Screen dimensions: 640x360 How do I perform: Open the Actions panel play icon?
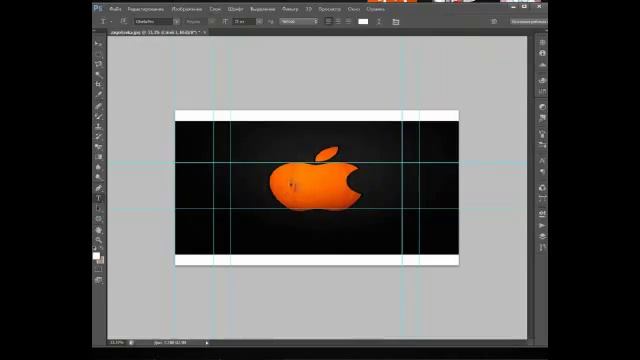point(542,225)
